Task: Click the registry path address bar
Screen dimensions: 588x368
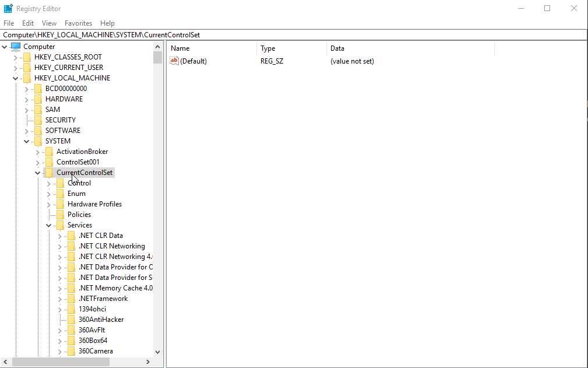Action: point(233,34)
